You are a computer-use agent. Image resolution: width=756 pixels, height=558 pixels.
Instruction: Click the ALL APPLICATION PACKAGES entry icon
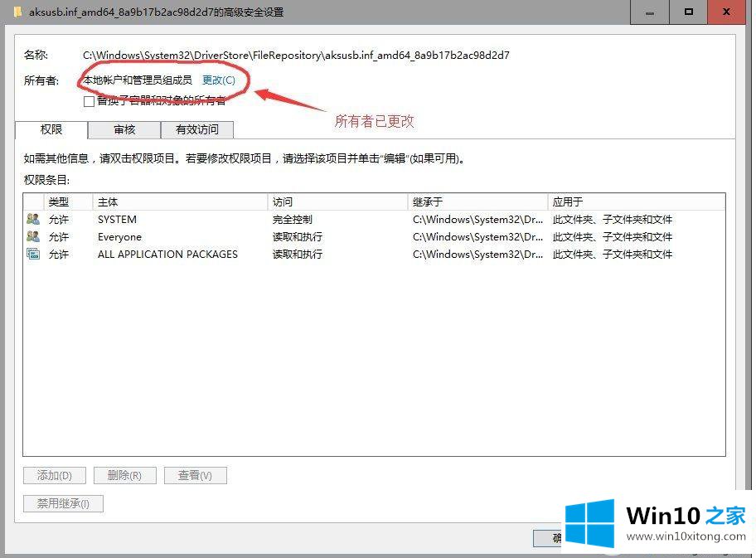33,255
